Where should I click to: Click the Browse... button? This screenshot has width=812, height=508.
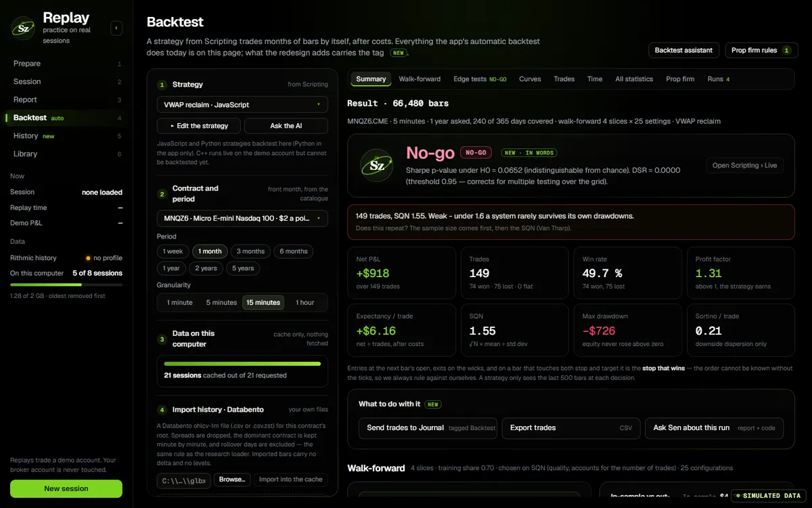[232, 480]
